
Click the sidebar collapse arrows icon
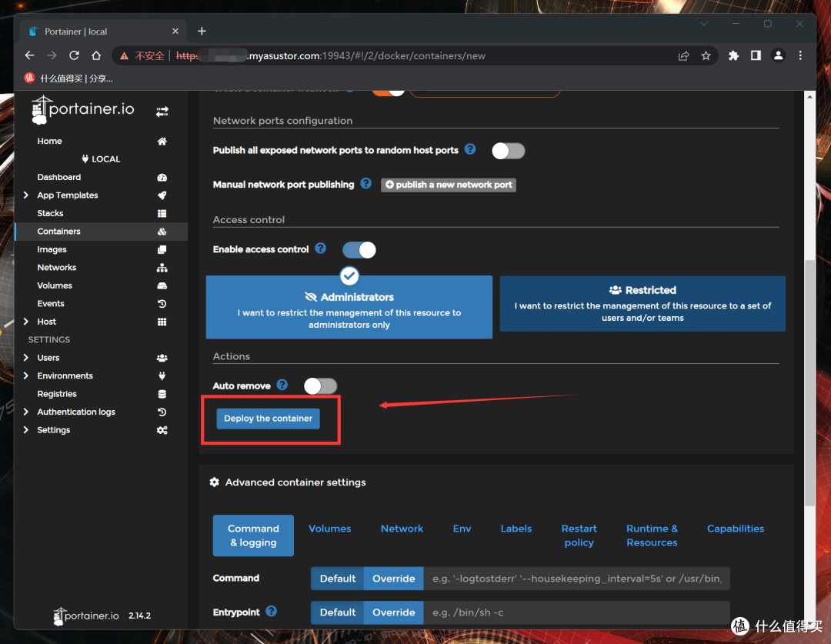[162, 112]
